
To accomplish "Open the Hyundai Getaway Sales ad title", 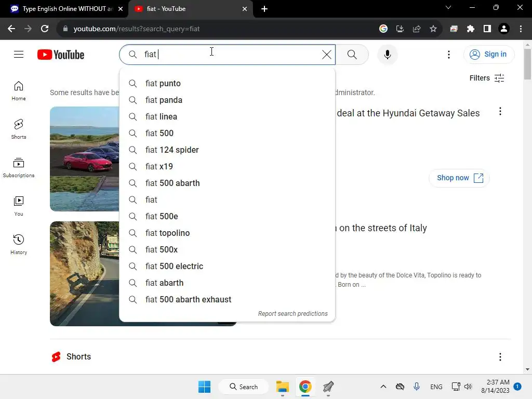I will coord(408,113).
